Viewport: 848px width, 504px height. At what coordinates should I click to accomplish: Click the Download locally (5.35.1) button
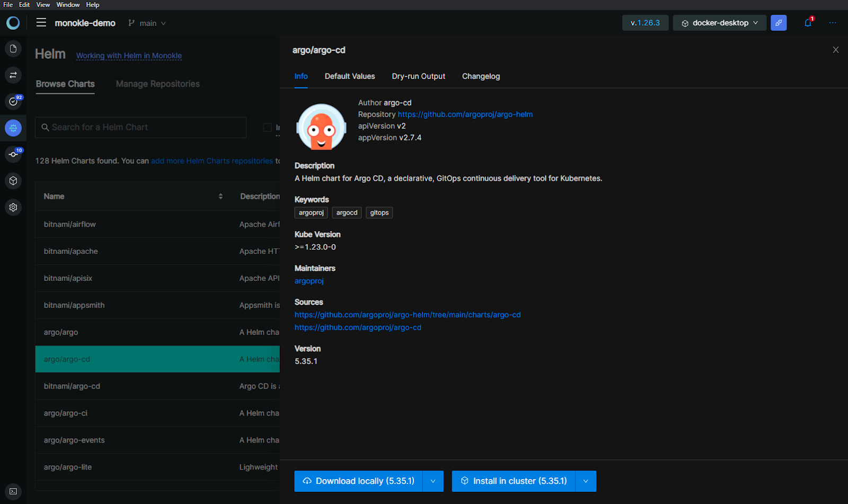(359, 481)
